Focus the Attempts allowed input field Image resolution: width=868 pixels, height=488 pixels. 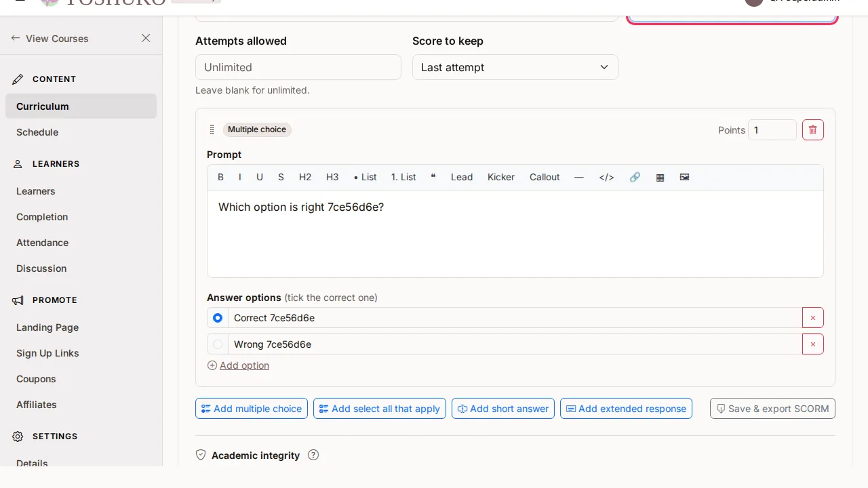click(x=298, y=67)
